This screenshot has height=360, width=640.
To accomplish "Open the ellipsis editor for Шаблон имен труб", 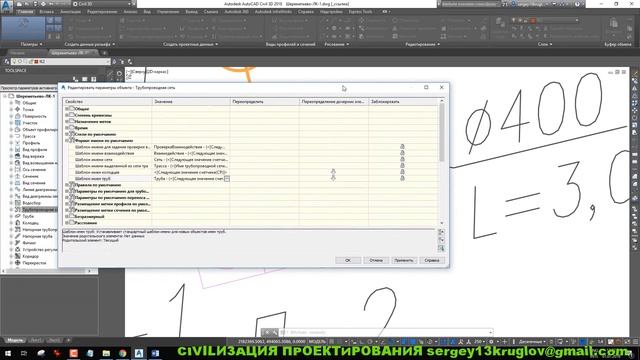I will coord(227,179).
